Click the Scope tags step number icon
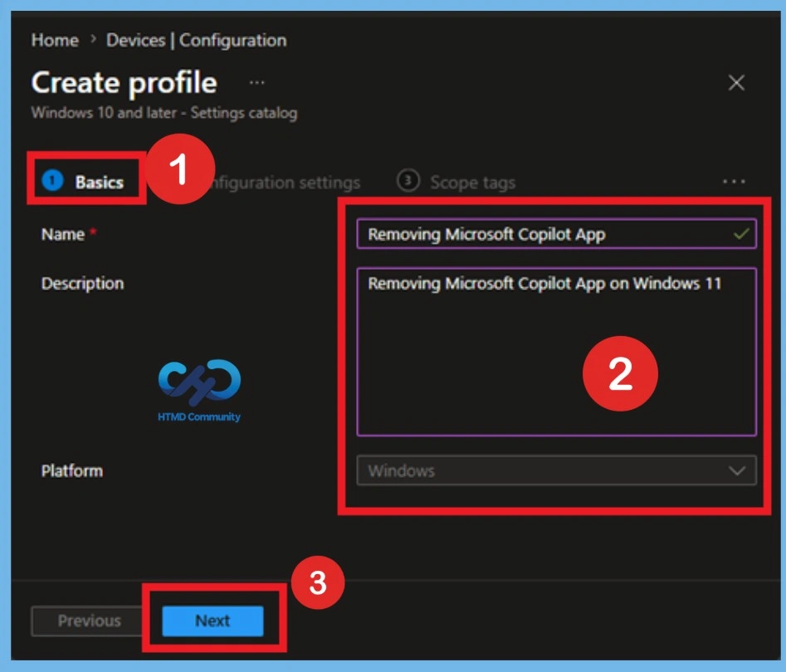786x672 pixels. (x=408, y=180)
